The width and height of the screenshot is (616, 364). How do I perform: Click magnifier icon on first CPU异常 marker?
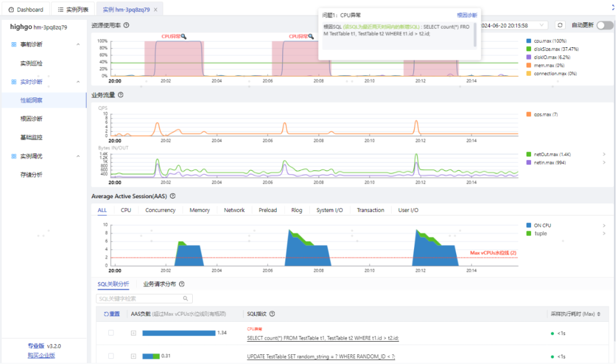[x=184, y=36]
